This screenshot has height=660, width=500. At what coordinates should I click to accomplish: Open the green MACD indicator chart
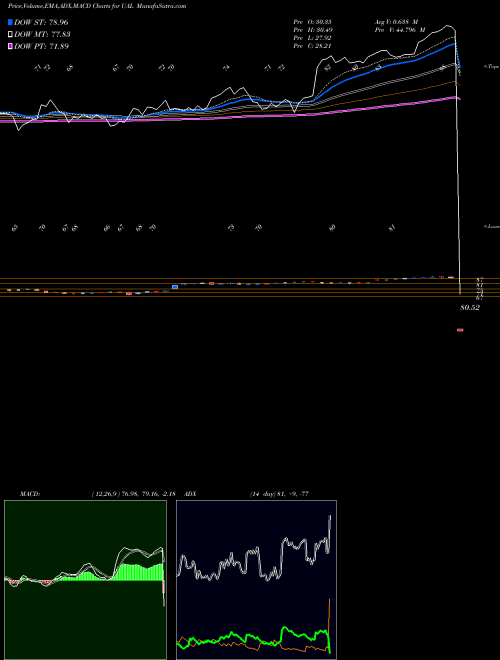[x=85, y=580]
